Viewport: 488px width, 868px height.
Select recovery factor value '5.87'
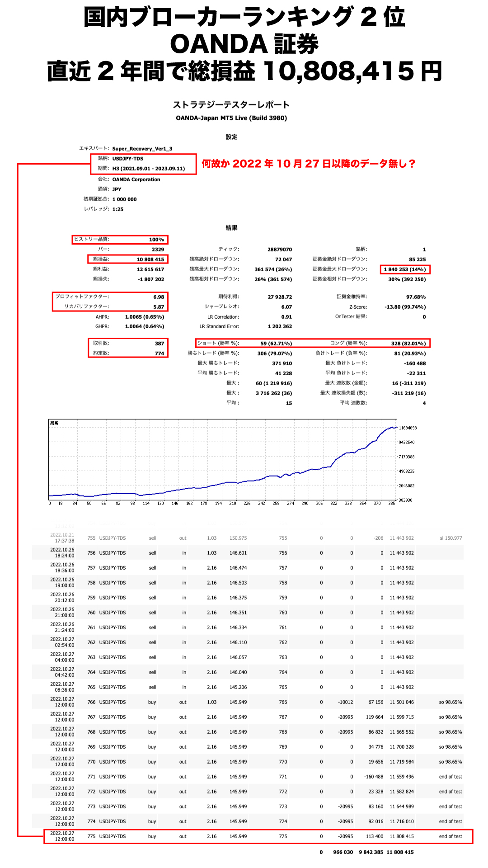pos(159,307)
